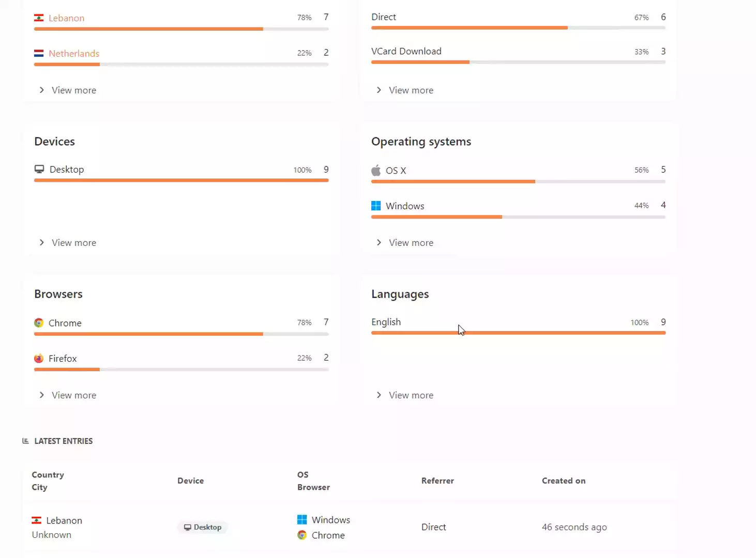Screen dimensions: 756x558
Task: Click the OS Browser column header
Action: point(313,481)
